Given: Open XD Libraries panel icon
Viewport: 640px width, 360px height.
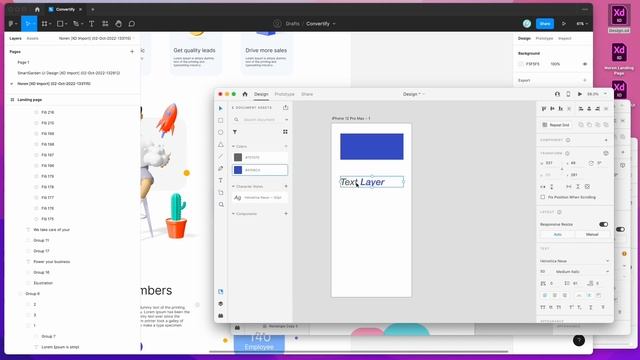Looking at the screenshot, I should (x=221, y=291).
